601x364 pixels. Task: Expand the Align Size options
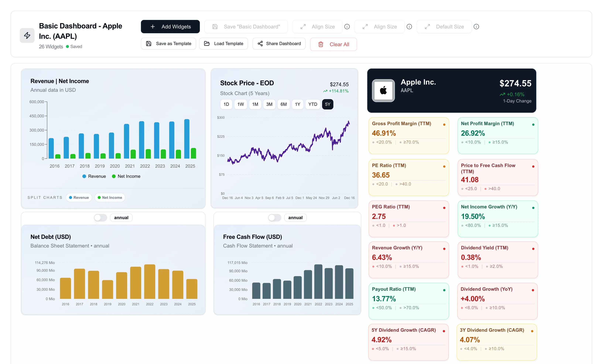click(317, 27)
